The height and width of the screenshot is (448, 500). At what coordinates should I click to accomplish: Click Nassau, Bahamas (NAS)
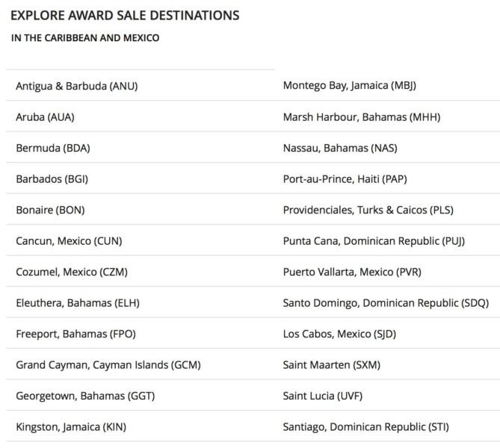pyautogui.click(x=340, y=148)
